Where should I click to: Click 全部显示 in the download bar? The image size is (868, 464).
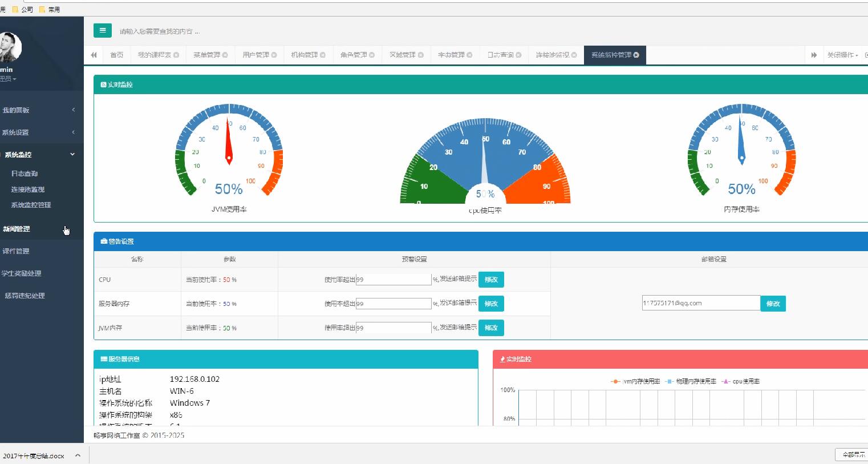pos(853,455)
